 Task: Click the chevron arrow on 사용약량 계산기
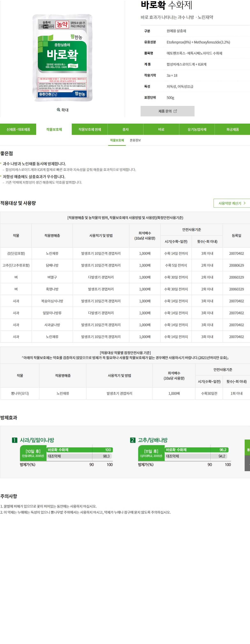[x=244, y=203]
